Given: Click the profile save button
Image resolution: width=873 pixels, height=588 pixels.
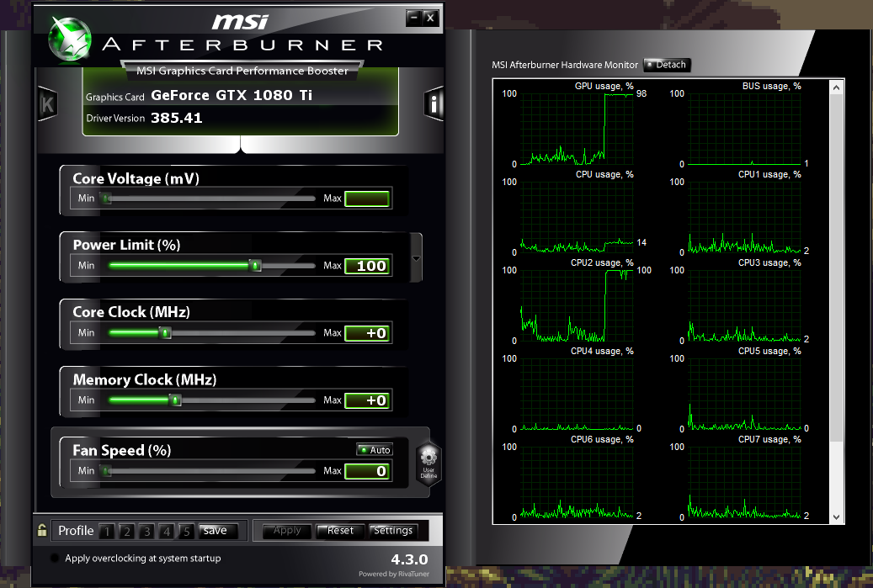Looking at the screenshot, I should 218,532.
